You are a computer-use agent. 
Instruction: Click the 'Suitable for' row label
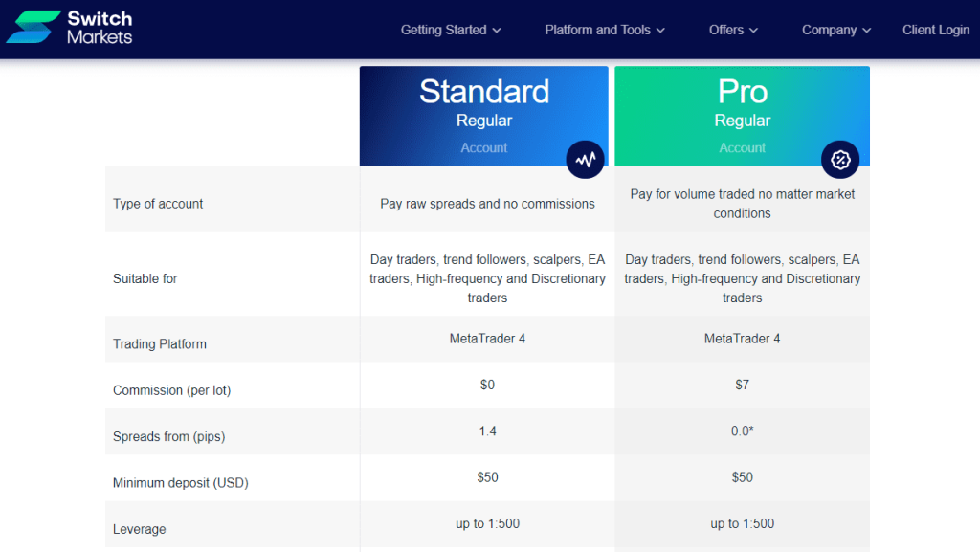145,278
